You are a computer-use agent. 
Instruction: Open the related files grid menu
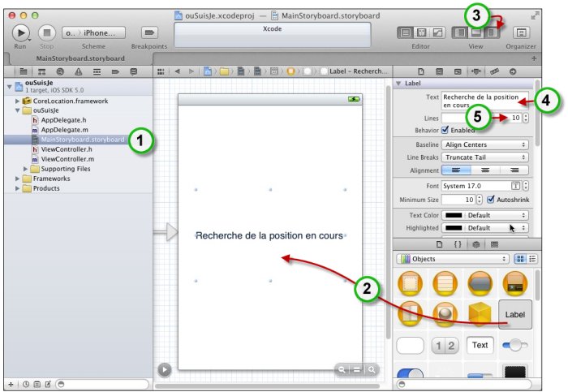(x=161, y=71)
